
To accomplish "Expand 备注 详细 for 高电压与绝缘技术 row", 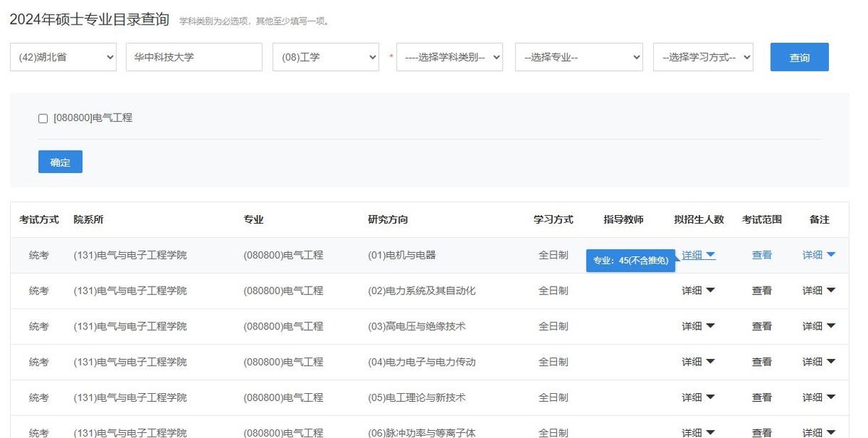I will (x=818, y=327).
